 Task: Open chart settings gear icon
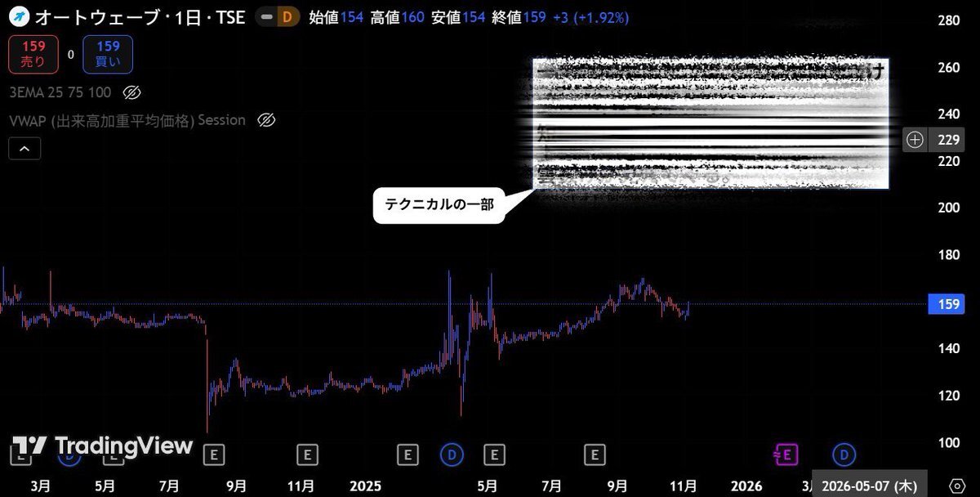[956, 486]
